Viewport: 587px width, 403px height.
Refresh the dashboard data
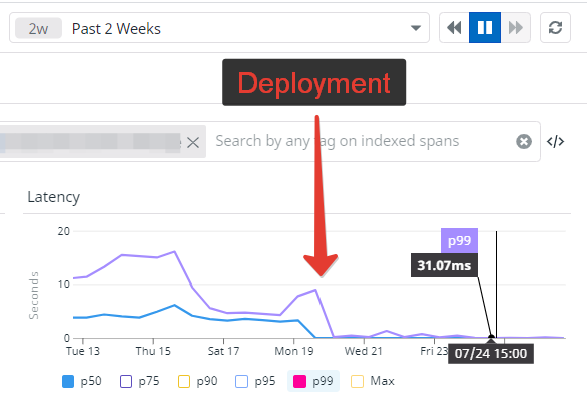(x=555, y=28)
